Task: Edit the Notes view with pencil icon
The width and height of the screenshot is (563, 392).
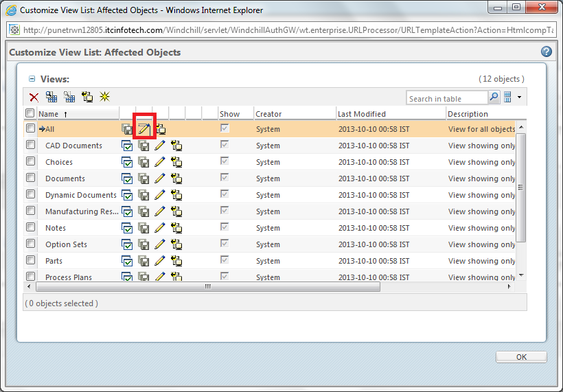Action: [160, 228]
